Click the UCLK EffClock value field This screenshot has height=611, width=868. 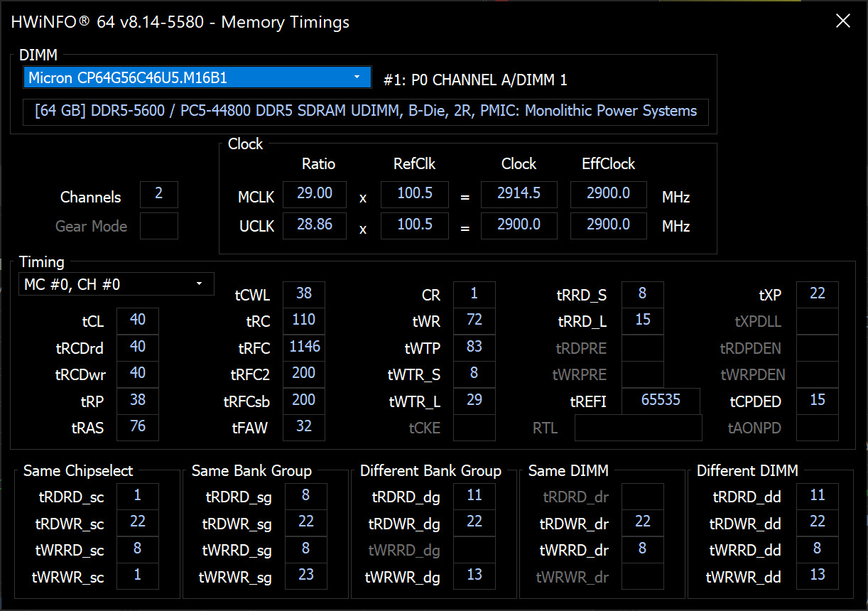coord(608,225)
